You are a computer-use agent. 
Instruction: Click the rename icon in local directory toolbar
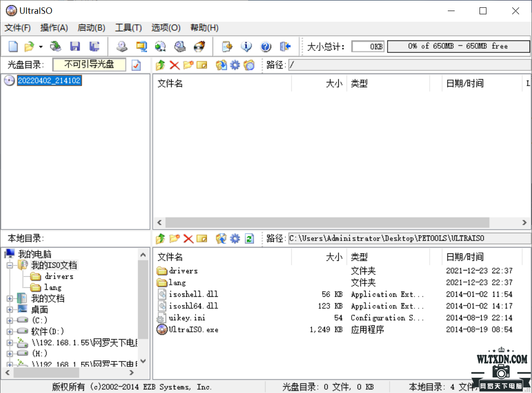[x=202, y=239]
